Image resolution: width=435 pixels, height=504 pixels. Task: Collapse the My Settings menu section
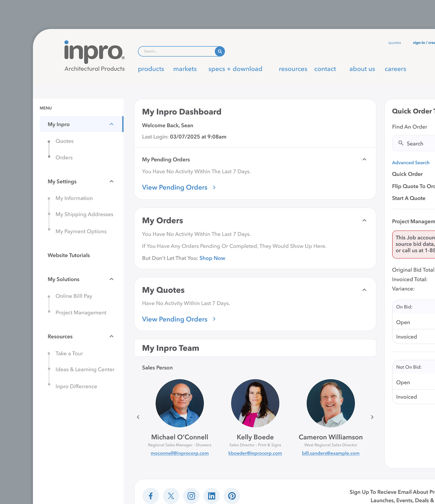click(x=111, y=181)
